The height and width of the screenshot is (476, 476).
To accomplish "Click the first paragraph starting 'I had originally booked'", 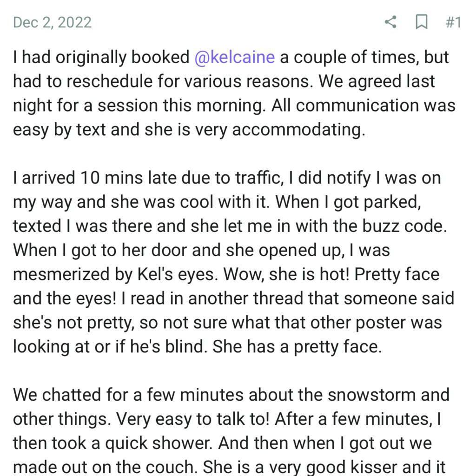I will pyautogui.click(x=234, y=93).
